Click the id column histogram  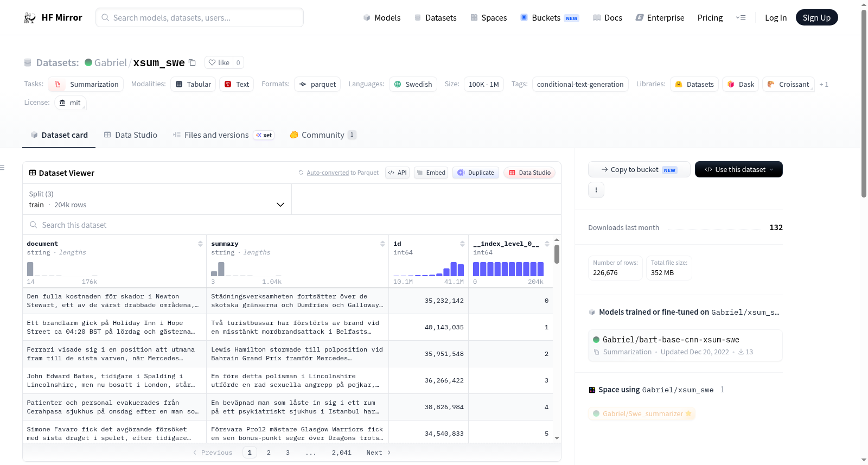429,269
